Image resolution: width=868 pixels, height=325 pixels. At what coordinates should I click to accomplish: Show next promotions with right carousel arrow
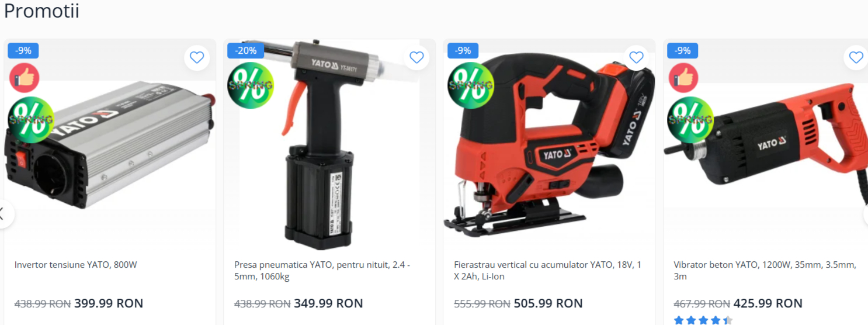(866, 214)
